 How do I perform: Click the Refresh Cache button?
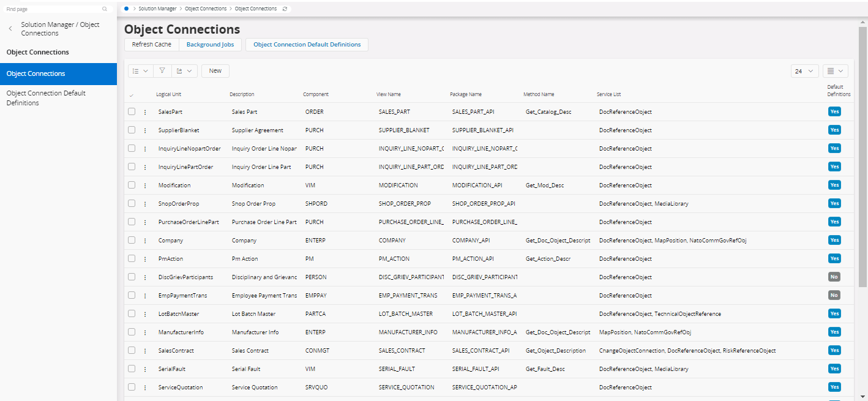pos(151,45)
